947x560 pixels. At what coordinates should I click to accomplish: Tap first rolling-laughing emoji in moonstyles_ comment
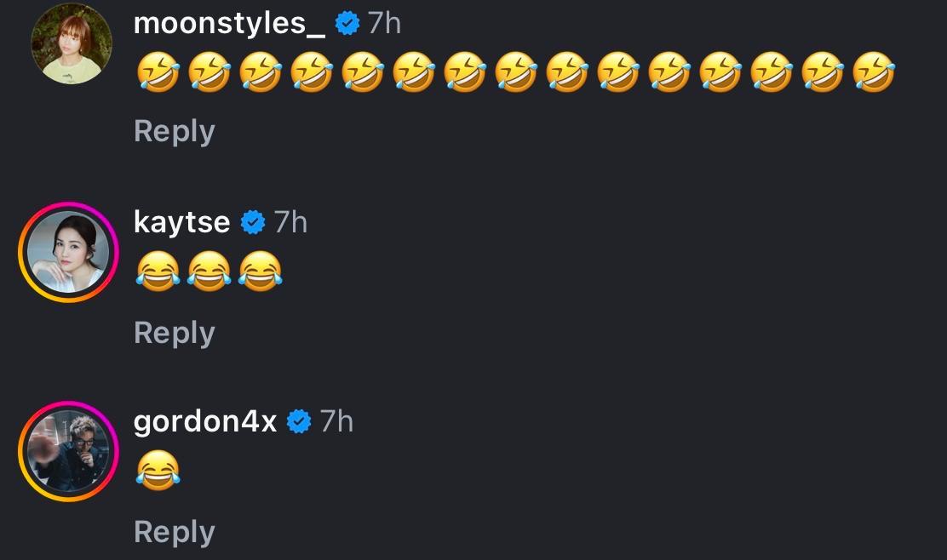coord(158,71)
